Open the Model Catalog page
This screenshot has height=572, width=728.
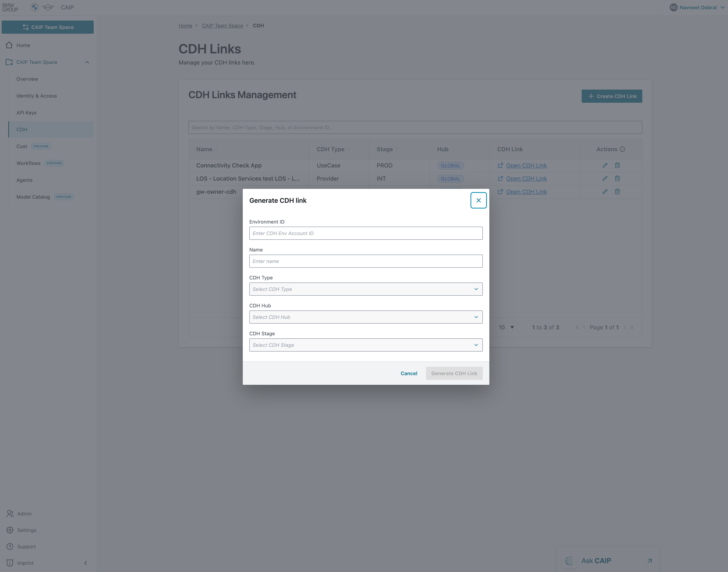(33, 197)
